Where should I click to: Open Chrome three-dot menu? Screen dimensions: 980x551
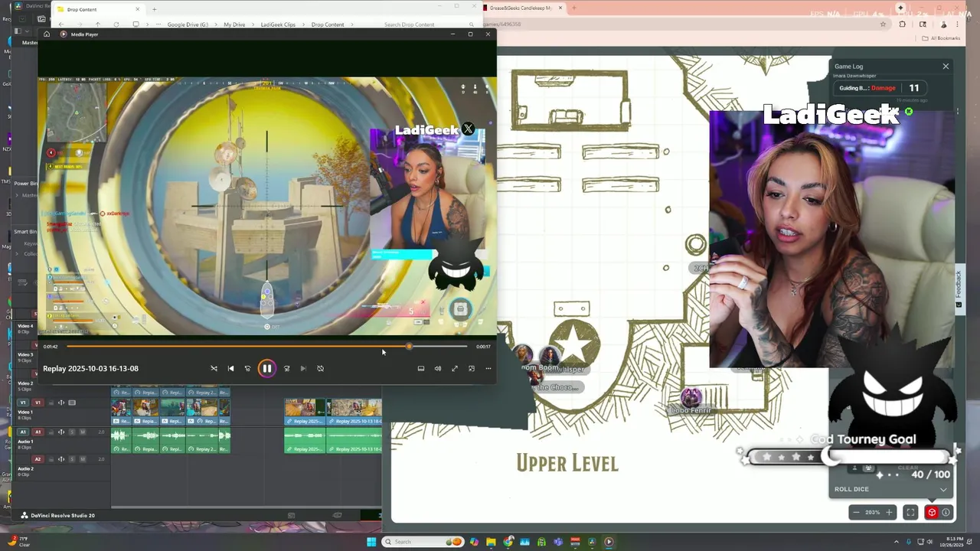click(x=957, y=24)
